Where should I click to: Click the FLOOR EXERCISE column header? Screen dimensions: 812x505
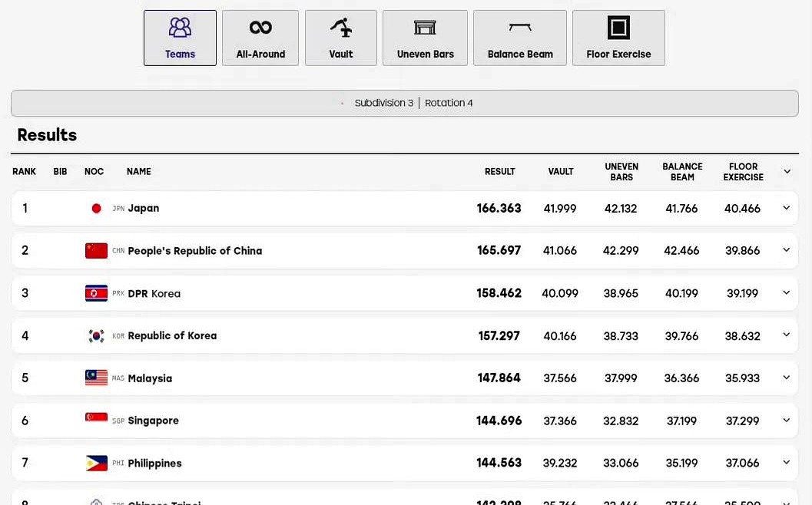tap(743, 172)
